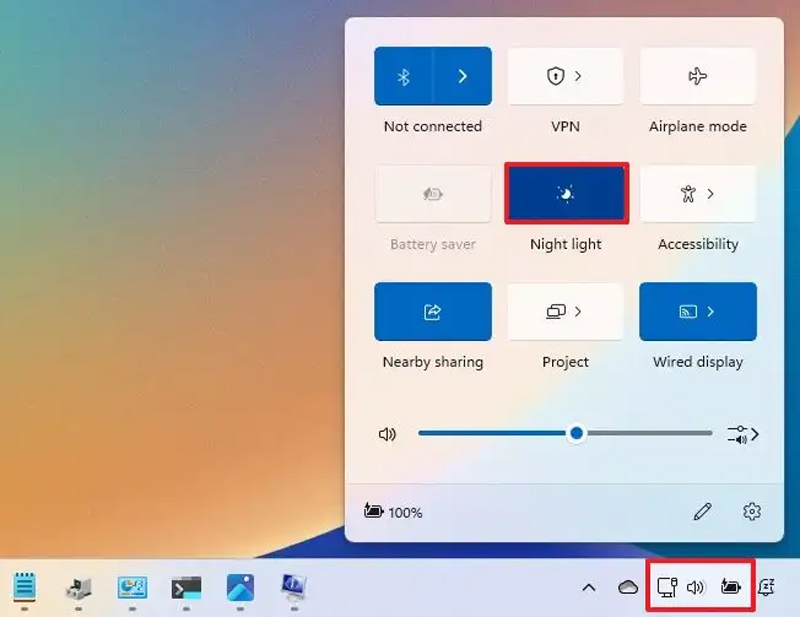The height and width of the screenshot is (617, 800).
Task: Enable Airplane mode
Action: pyautogui.click(x=697, y=76)
